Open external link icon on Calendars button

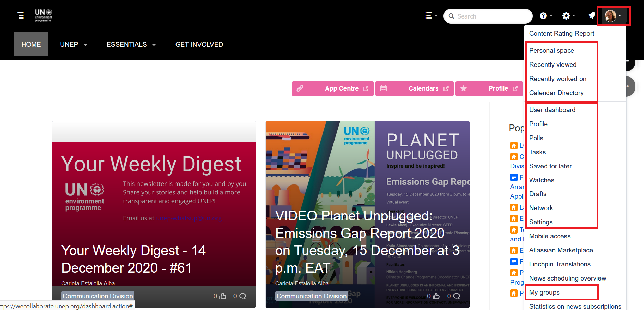point(446,88)
